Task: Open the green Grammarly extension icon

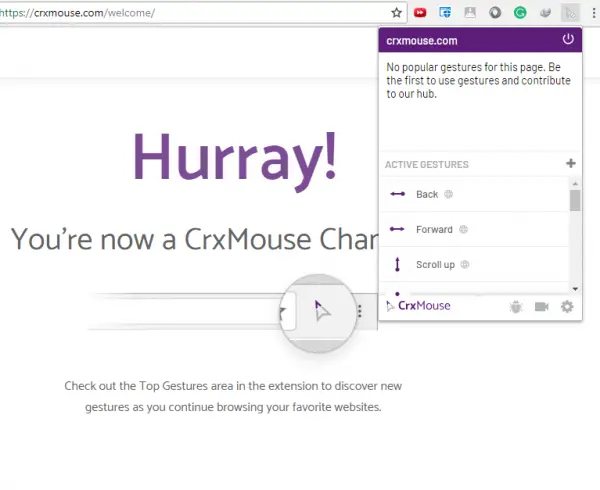Action: point(520,13)
